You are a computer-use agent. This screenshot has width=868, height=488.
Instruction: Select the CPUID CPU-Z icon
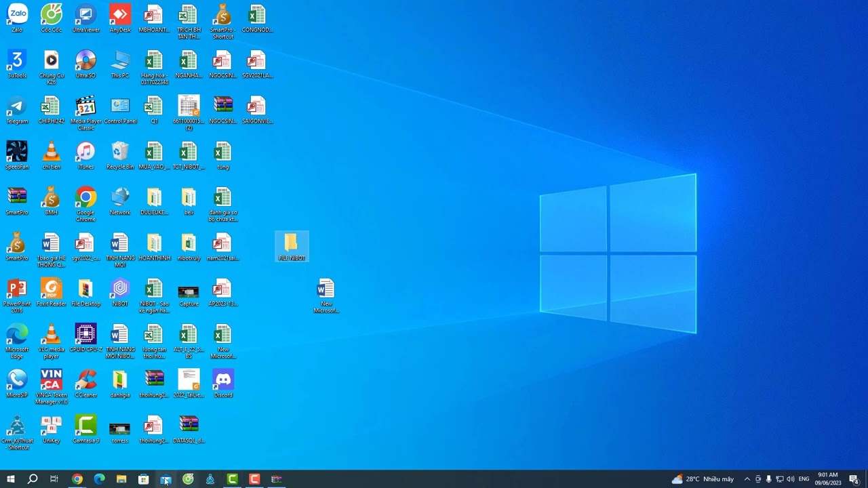86,338
